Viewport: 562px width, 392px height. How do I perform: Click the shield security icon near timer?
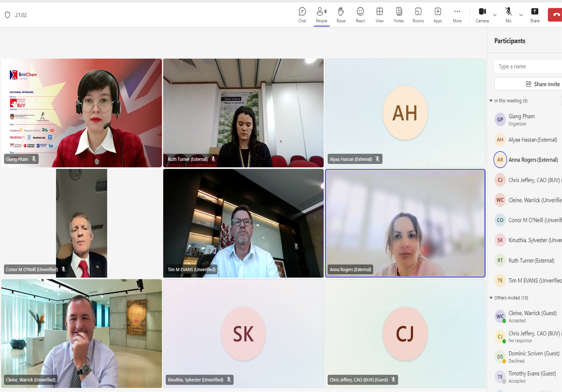(x=7, y=15)
